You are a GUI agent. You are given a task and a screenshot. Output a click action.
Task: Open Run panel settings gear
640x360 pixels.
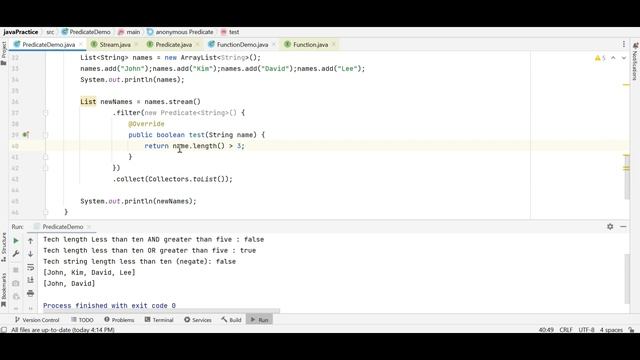pos(610,227)
